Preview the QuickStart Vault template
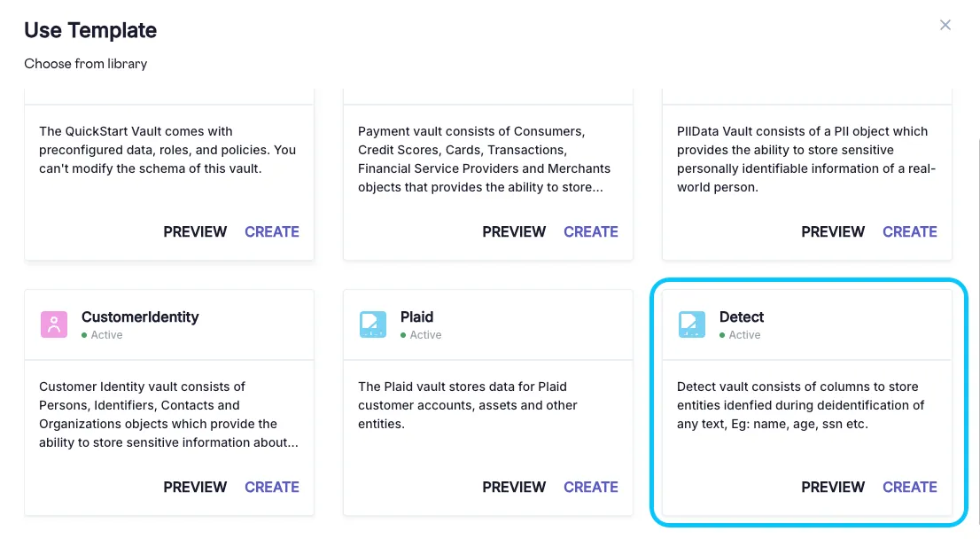The width and height of the screenshot is (980, 547). point(195,231)
